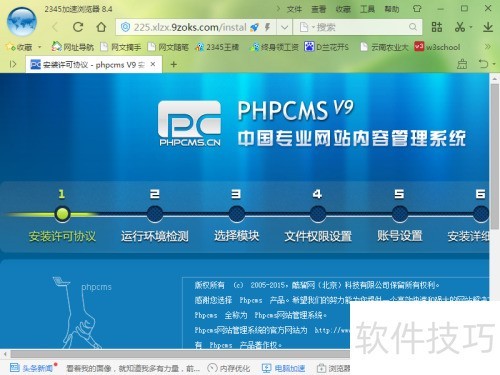Viewport: 500px width, 375px height.
Task: Click the browser globe avatar icon
Action: [22, 22]
